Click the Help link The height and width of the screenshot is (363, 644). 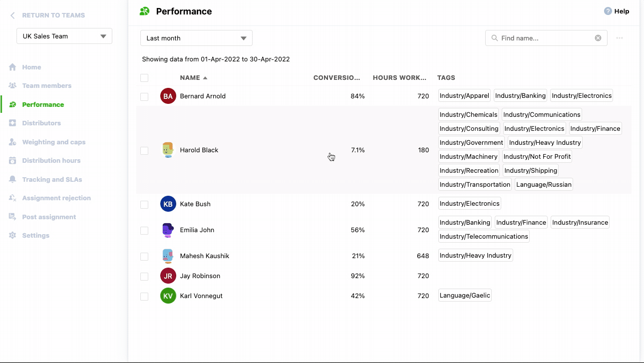(622, 11)
